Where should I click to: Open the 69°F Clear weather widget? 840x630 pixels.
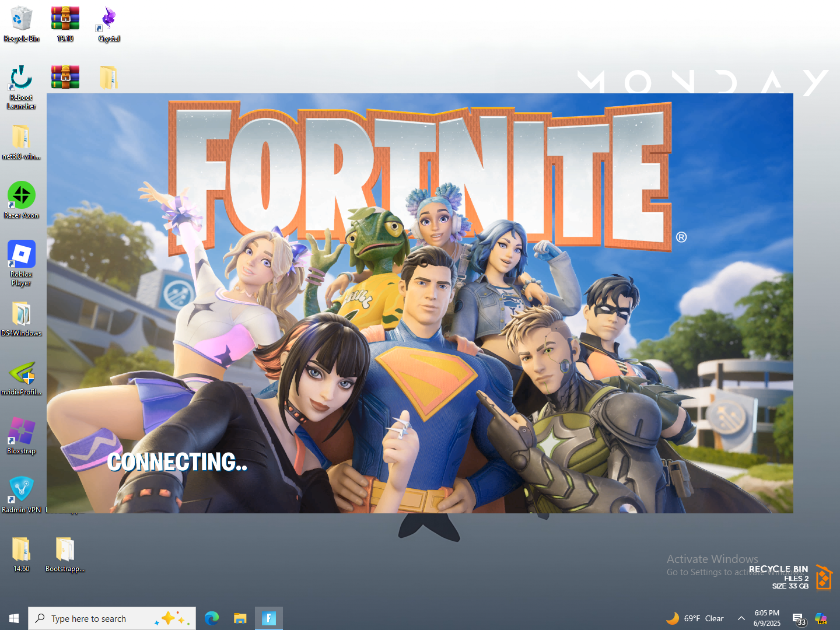(695, 618)
